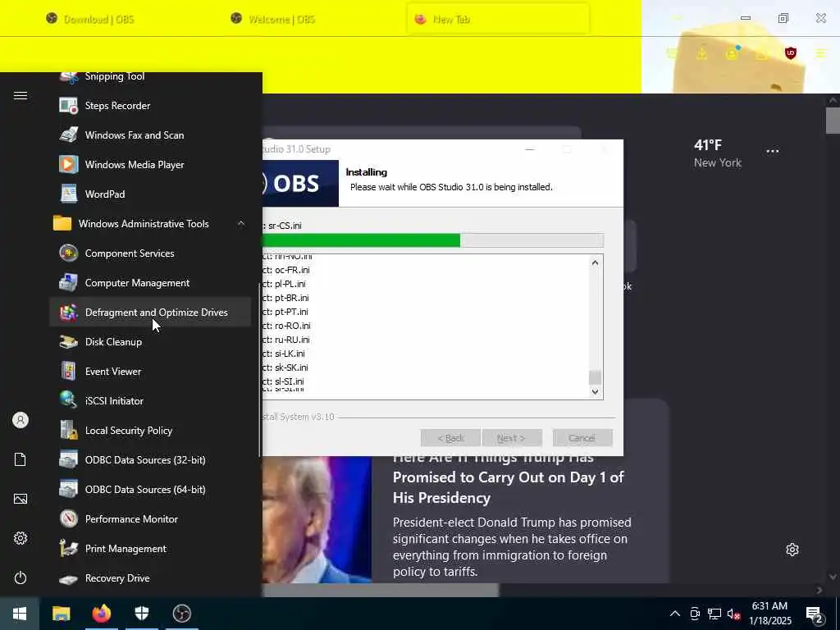Click installer log scroll down arrow
The width and height of the screenshot is (840, 630).
(595, 391)
